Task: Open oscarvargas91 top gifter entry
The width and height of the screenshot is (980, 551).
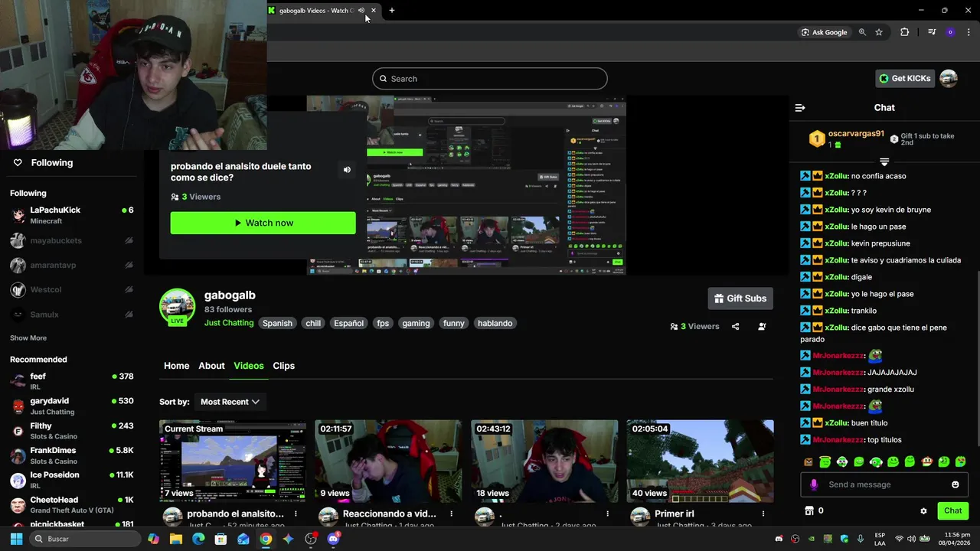Action: 847,139
